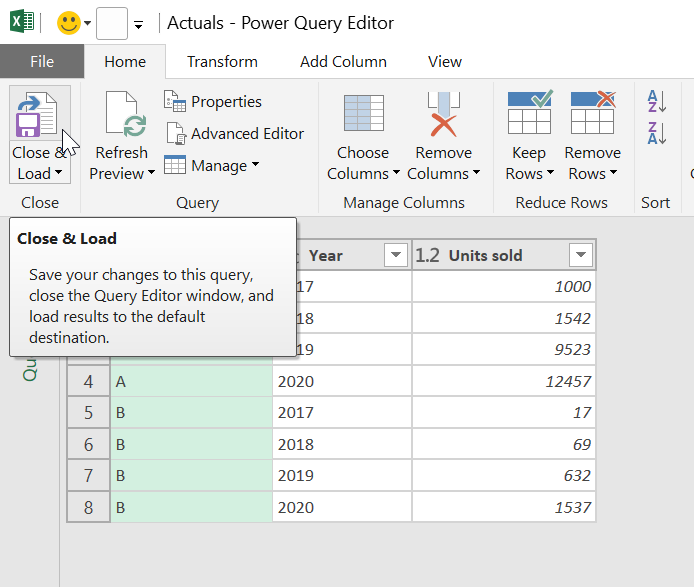694x587 pixels.
Task: Select the Units sold column header
Action: point(485,256)
